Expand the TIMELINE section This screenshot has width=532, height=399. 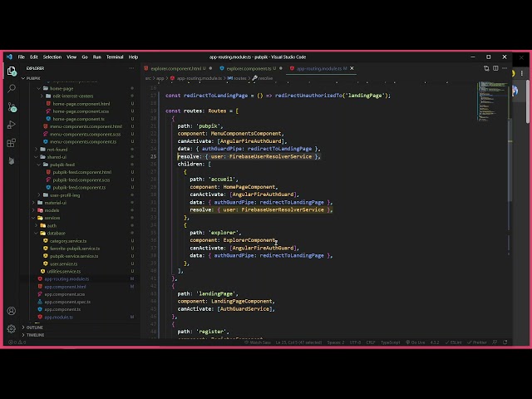(x=35, y=335)
